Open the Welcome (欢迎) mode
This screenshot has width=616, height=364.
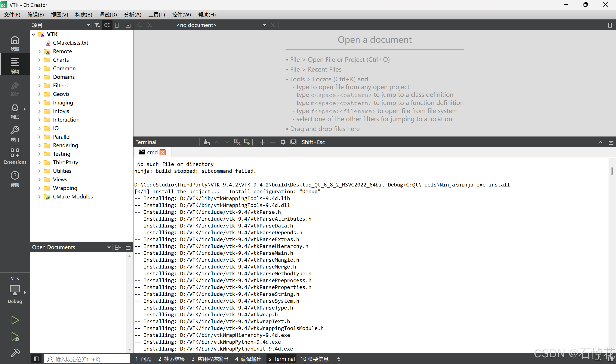(x=15, y=43)
